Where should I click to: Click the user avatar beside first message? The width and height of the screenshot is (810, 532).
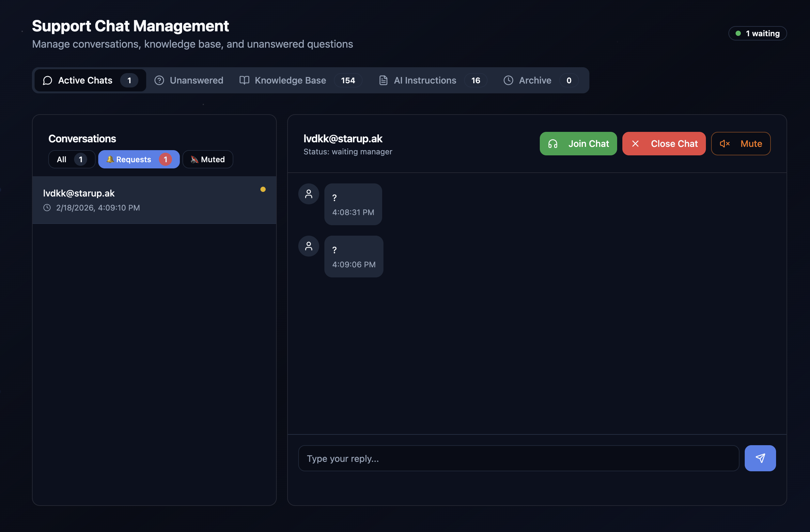click(x=309, y=194)
